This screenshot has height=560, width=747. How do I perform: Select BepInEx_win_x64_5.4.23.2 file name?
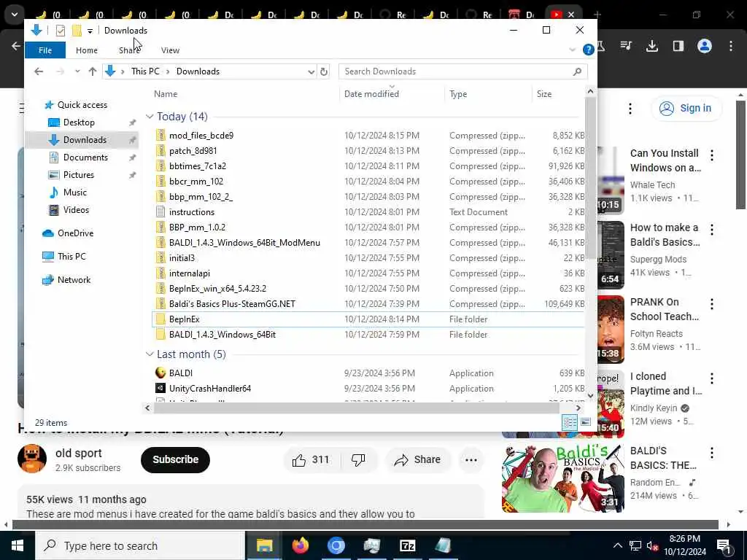click(x=217, y=289)
